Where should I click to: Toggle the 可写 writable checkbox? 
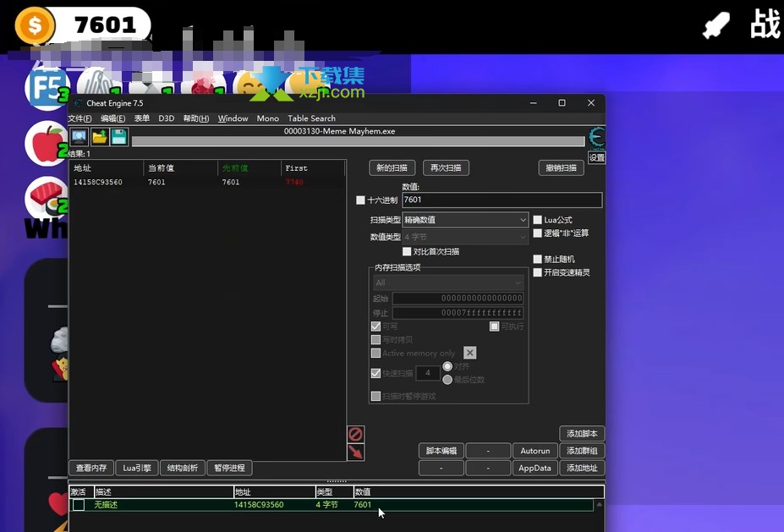pos(376,326)
